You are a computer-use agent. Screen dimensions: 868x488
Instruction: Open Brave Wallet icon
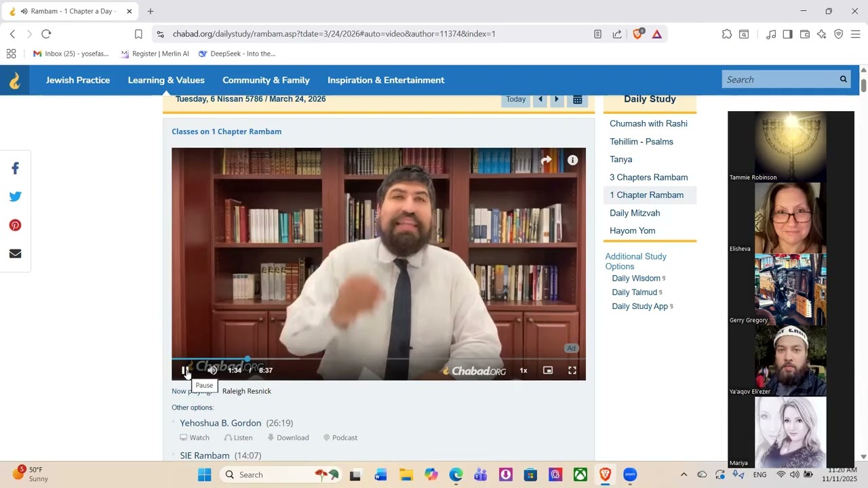pyautogui.click(x=805, y=34)
